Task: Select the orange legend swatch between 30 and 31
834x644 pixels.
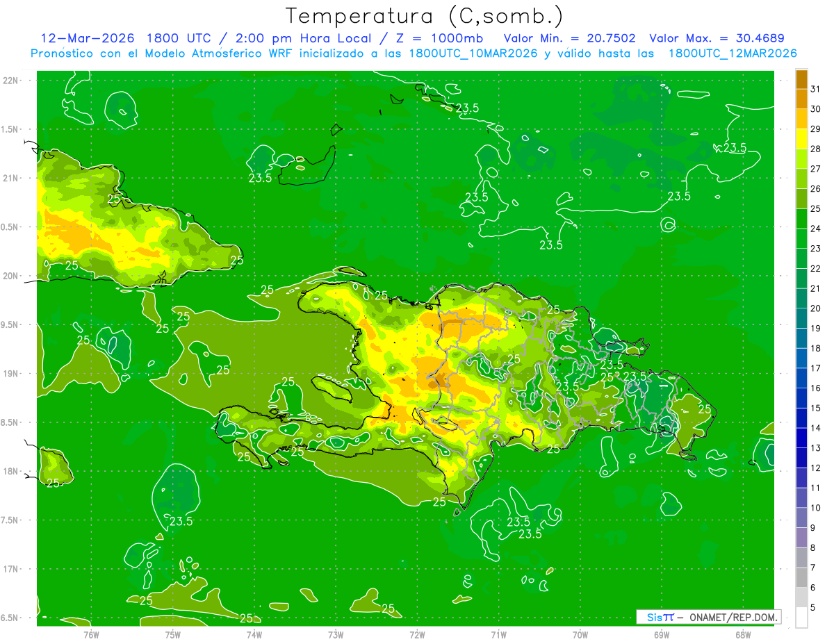Action: tap(801, 99)
